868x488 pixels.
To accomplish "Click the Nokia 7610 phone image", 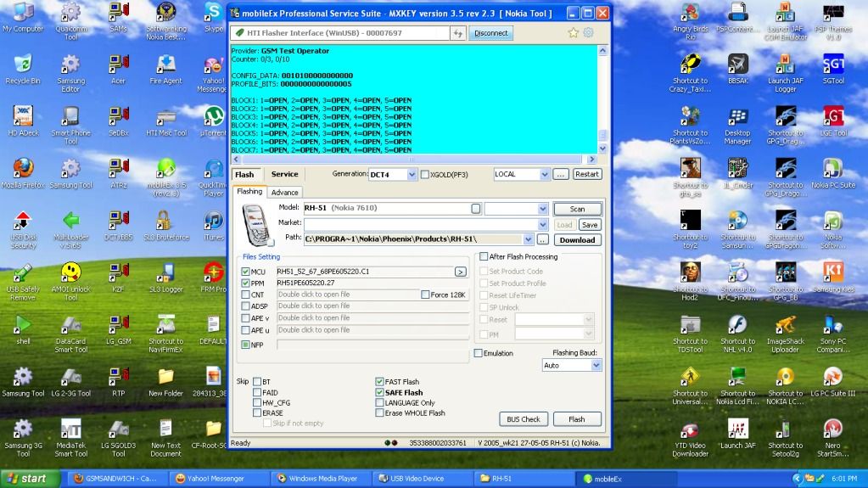I will click(256, 225).
